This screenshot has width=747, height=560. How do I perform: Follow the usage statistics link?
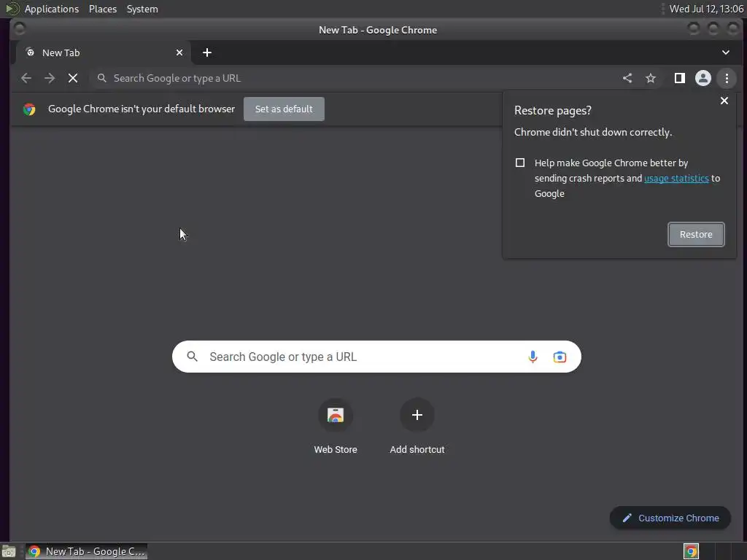676,178
